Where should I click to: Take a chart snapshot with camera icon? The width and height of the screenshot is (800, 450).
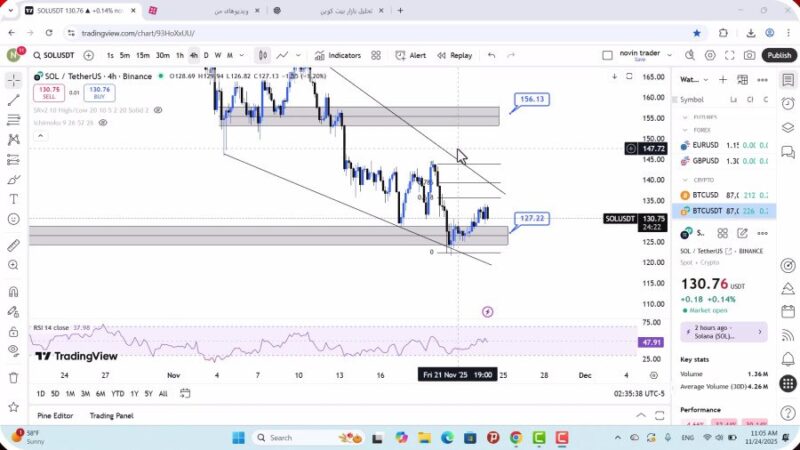click(x=751, y=56)
